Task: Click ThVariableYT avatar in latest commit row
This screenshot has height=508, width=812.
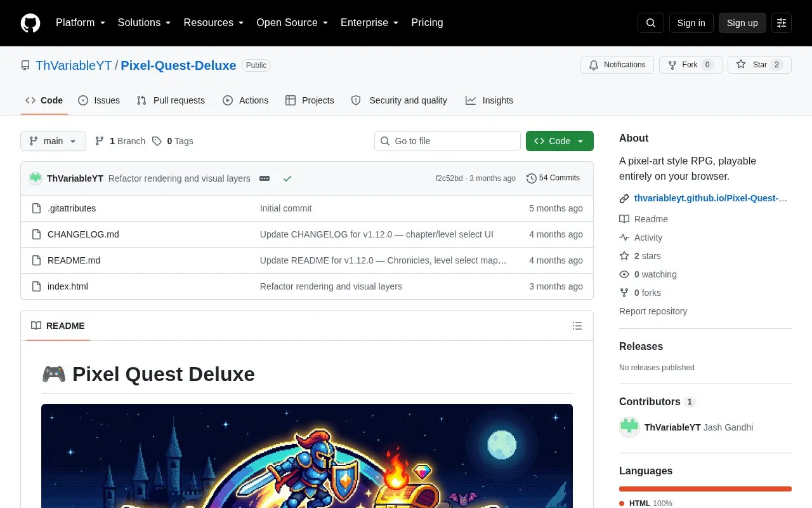Action: pyautogui.click(x=36, y=178)
